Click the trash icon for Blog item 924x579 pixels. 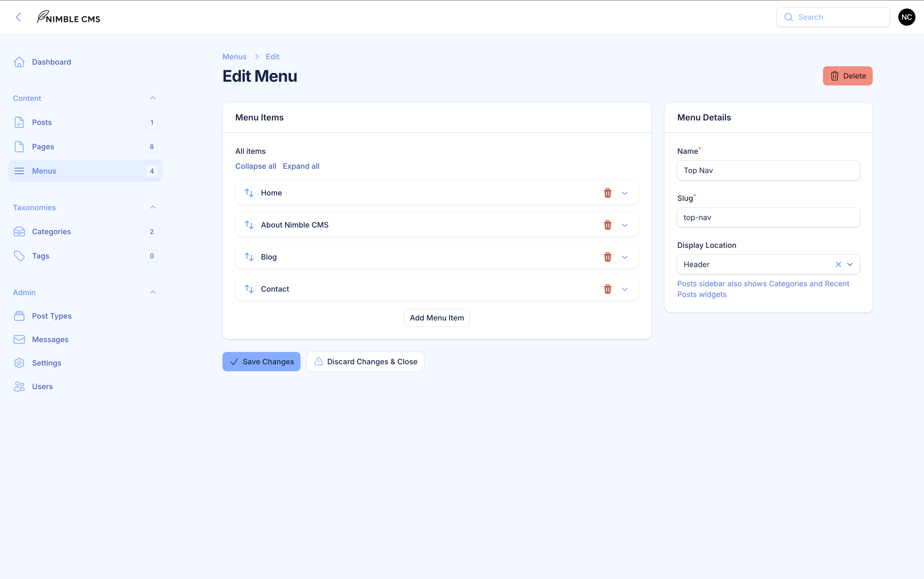[607, 257]
